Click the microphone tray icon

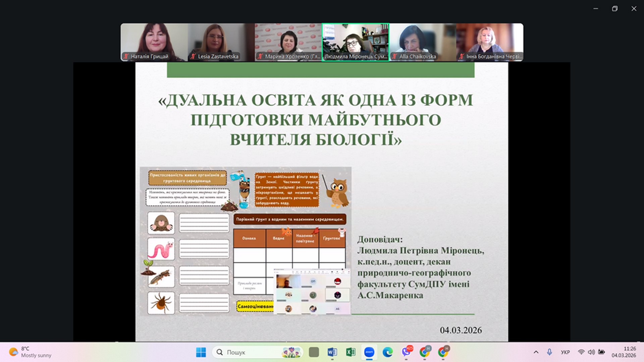pyautogui.click(x=549, y=352)
